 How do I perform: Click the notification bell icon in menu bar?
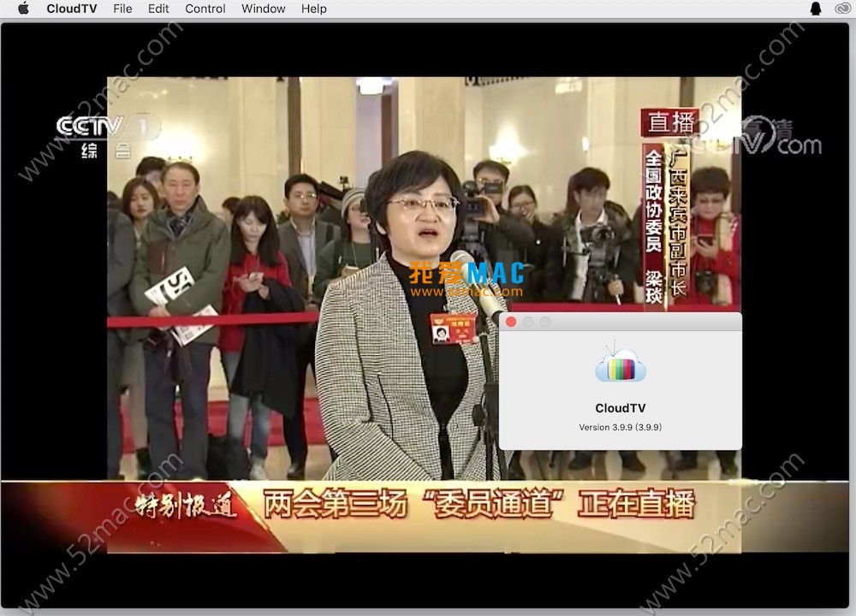[817, 9]
